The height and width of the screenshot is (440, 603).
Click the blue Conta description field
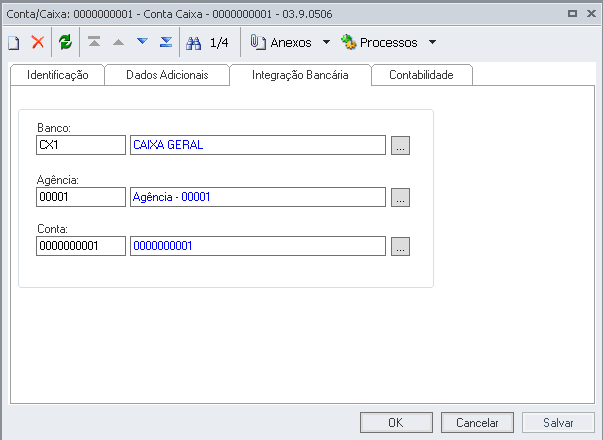[x=258, y=246]
